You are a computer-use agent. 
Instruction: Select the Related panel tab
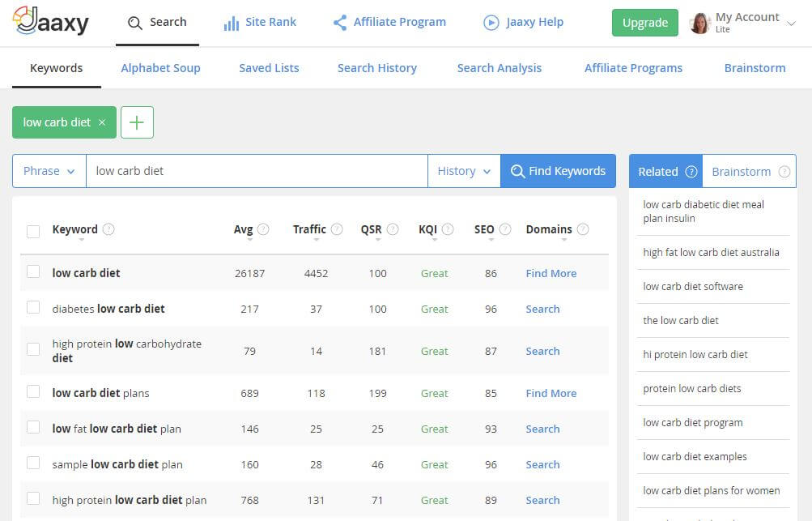click(666, 171)
